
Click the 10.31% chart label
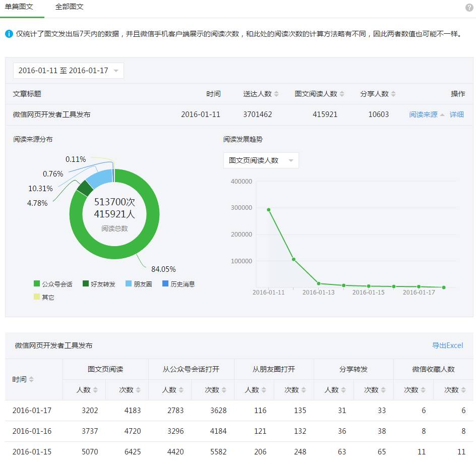coord(40,189)
